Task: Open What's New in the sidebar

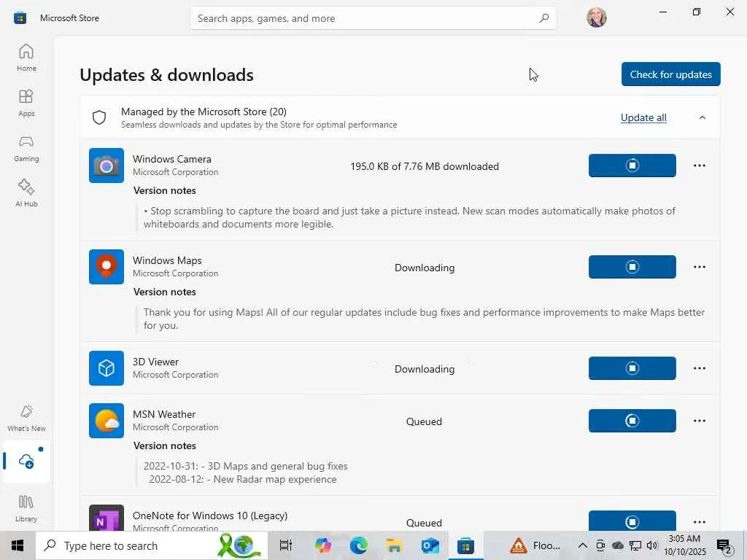Action: click(26, 418)
